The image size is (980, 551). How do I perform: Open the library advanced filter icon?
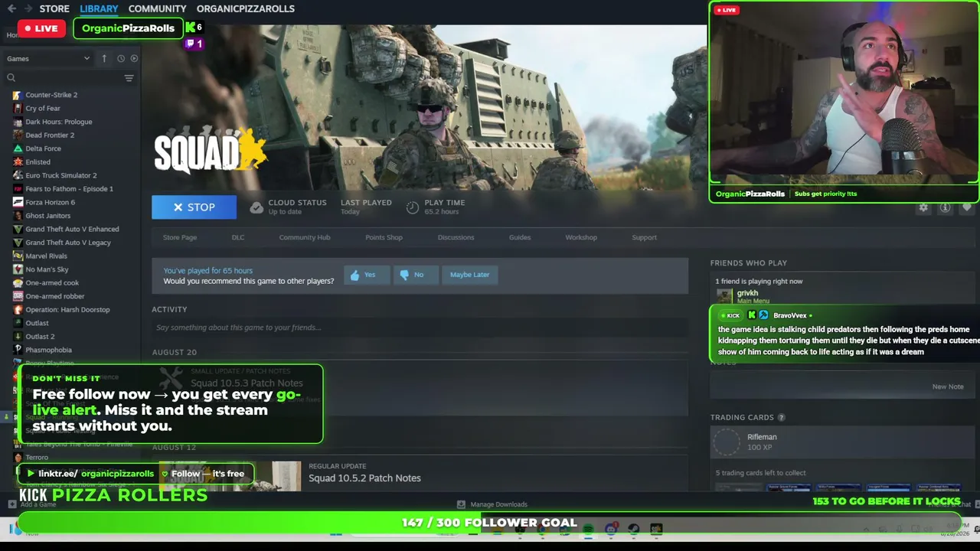tap(129, 78)
